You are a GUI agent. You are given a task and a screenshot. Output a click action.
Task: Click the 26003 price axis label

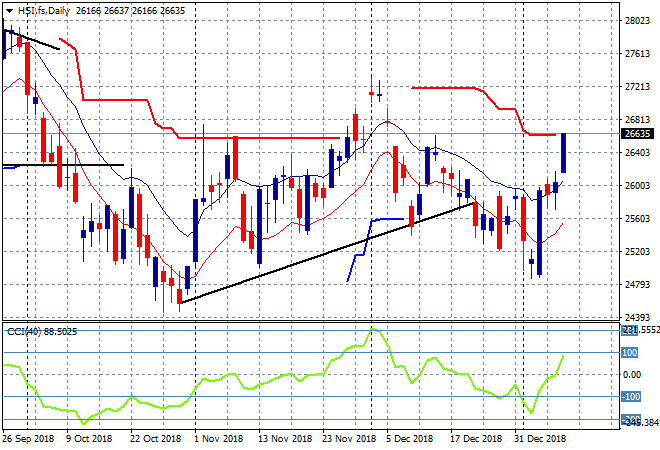[x=637, y=186]
